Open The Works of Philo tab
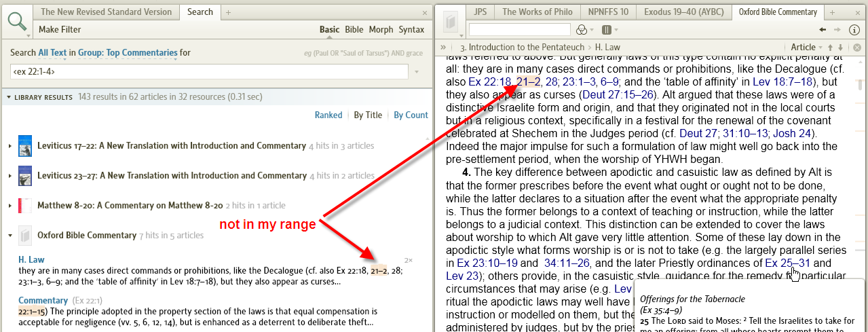 coord(537,12)
